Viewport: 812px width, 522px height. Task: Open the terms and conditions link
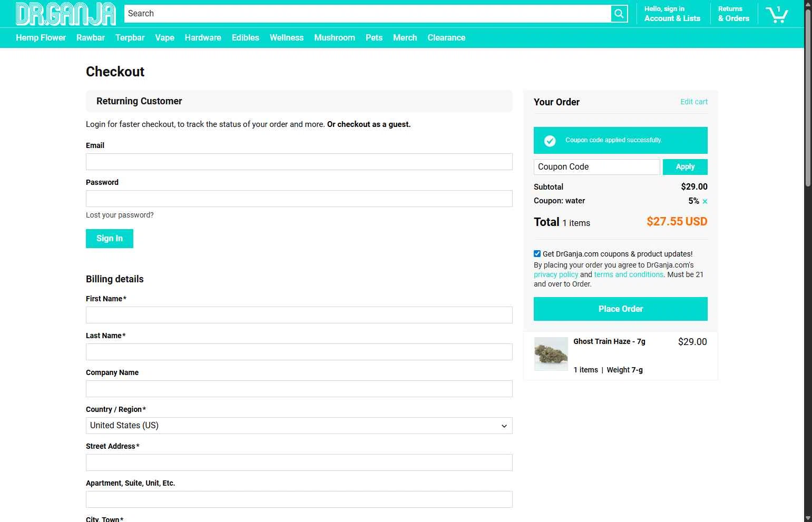point(629,274)
